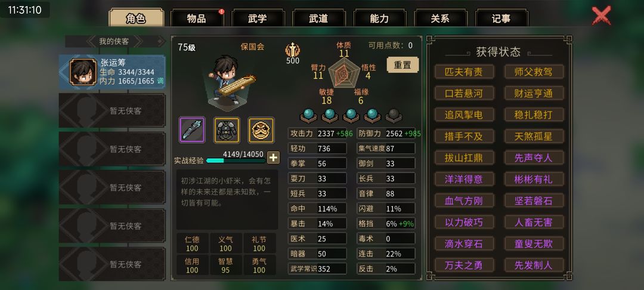Switch to the 武学 tab
Screen dimensions: 644x290
click(x=258, y=18)
